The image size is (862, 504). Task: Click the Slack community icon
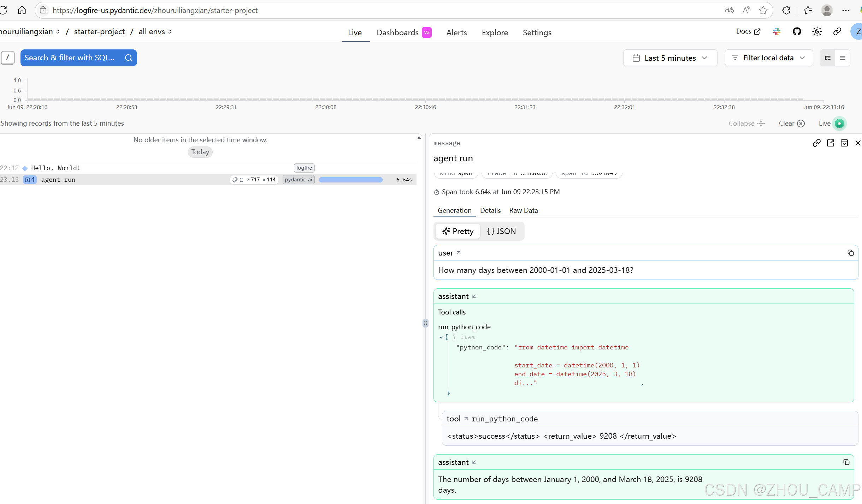pyautogui.click(x=777, y=32)
